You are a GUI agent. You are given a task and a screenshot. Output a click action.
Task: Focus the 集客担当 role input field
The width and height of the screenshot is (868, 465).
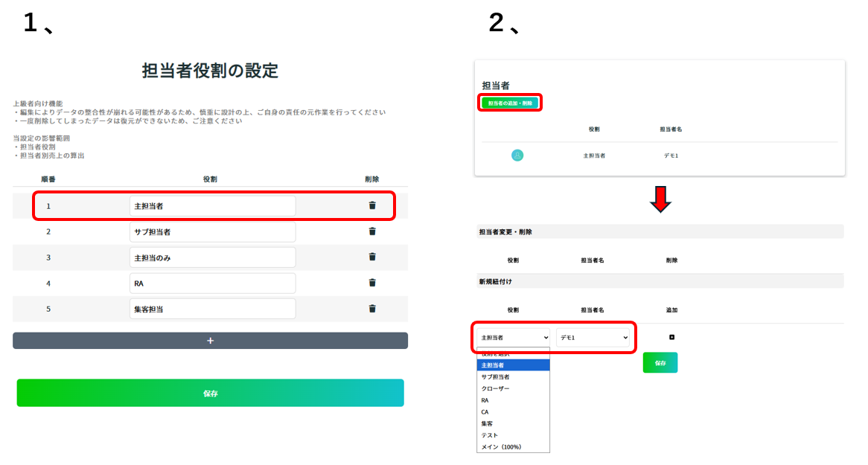tap(212, 309)
